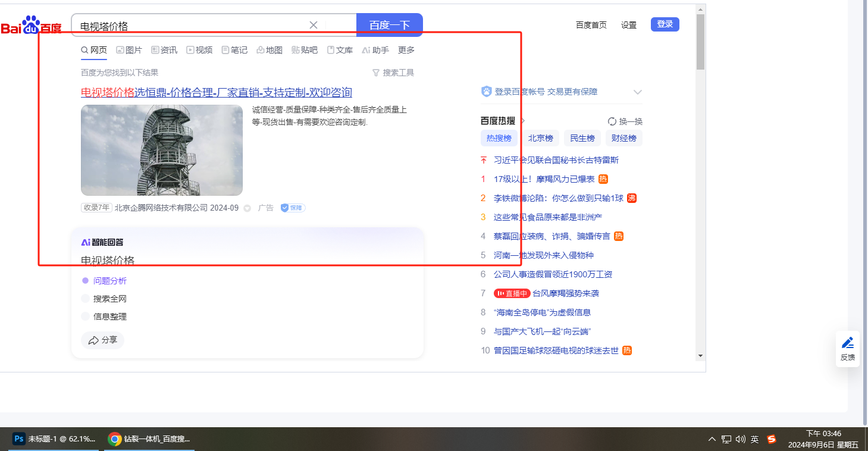Screen dimensions: 868x451
Task: Switch to the Chrome 钻裂一体机 taskbar window
Action: point(149,439)
